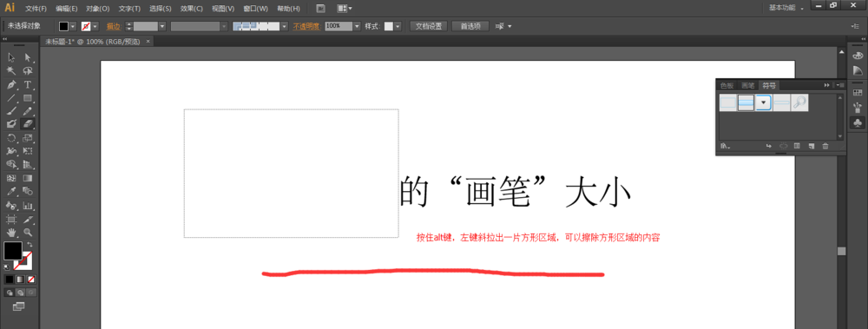Click the 文档设置 button
Screen dimensions: 868x329
point(429,26)
